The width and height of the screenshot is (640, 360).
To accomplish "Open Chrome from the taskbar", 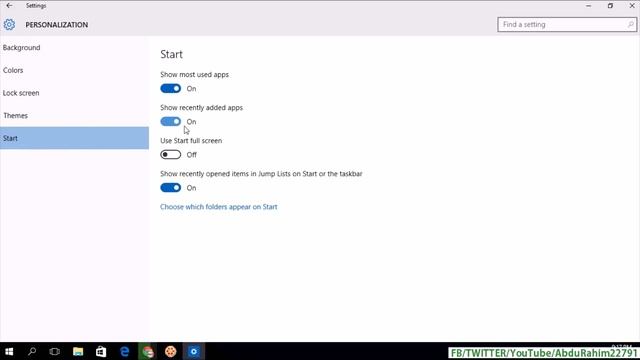I will pyautogui.click(x=148, y=351).
